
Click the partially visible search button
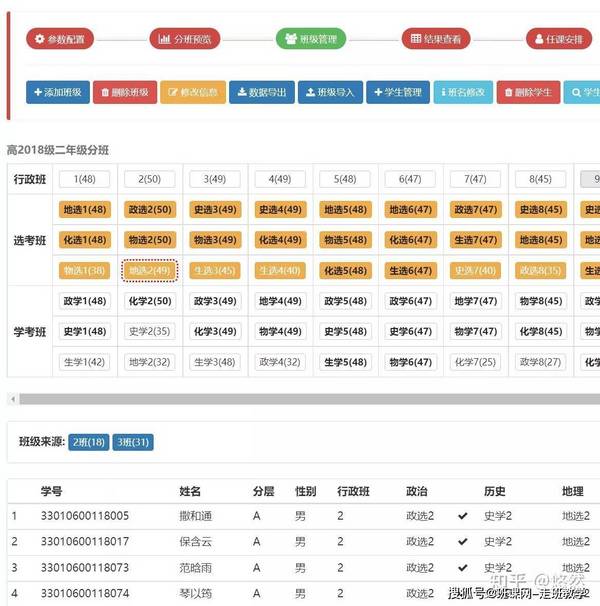click(582, 92)
